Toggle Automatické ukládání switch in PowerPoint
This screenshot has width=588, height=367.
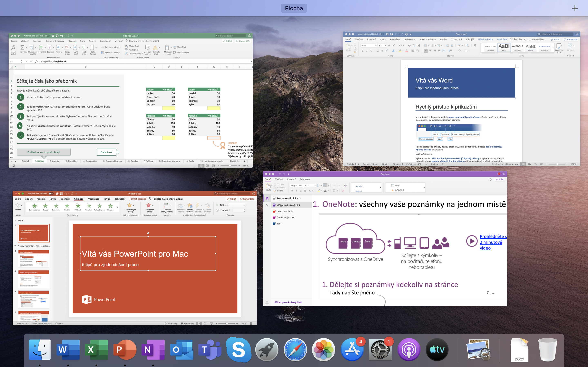coord(51,193)
